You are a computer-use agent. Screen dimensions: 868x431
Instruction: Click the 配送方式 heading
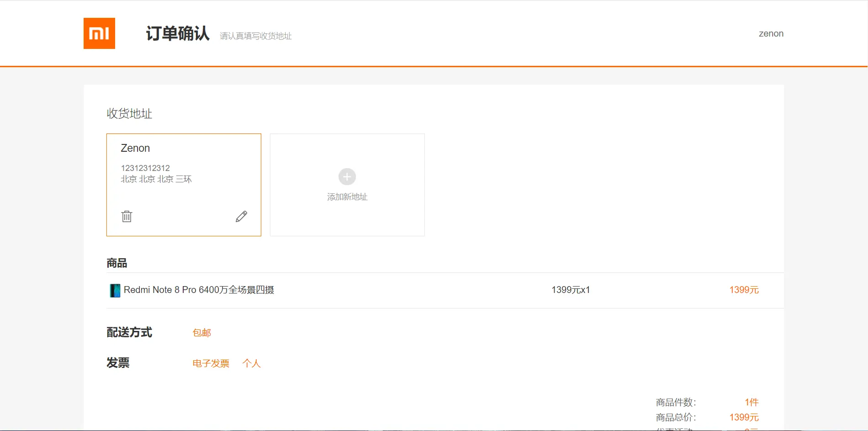(129, 332)
